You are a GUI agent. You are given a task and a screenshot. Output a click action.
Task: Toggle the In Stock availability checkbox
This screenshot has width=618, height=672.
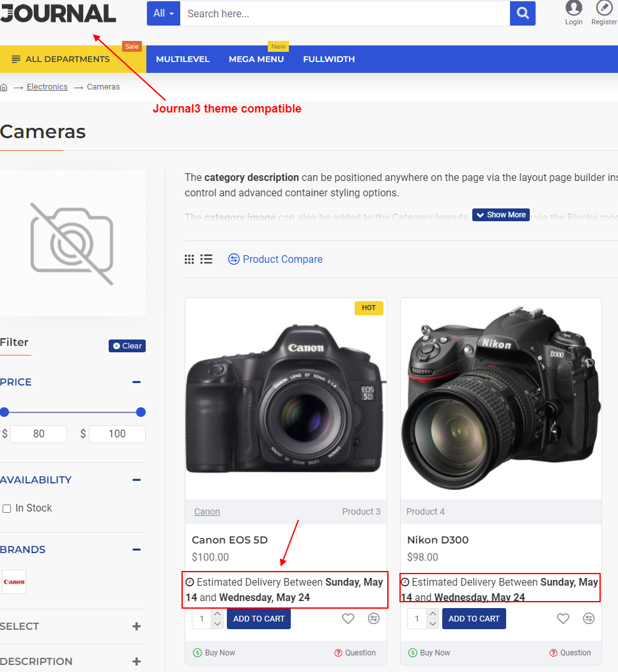(7, 509)
